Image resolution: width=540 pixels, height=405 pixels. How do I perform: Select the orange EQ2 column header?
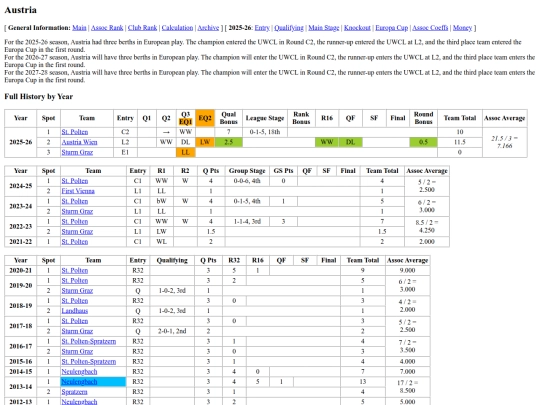[205, 118]
